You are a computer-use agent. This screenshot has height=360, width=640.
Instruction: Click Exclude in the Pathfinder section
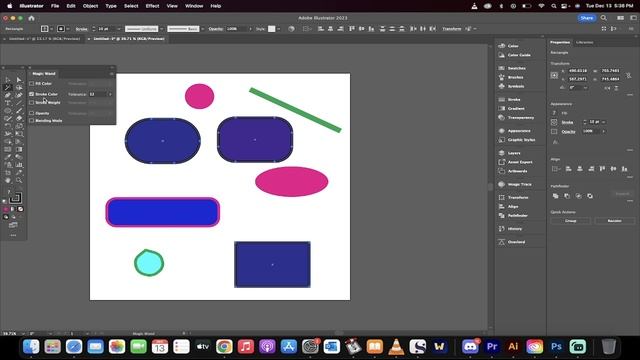tap(590, 196)
